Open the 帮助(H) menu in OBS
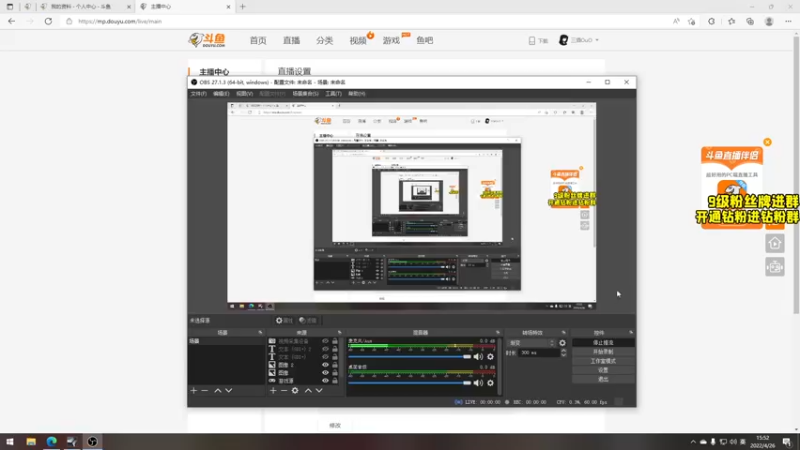800x450 pixels. (x=357, y=94)
